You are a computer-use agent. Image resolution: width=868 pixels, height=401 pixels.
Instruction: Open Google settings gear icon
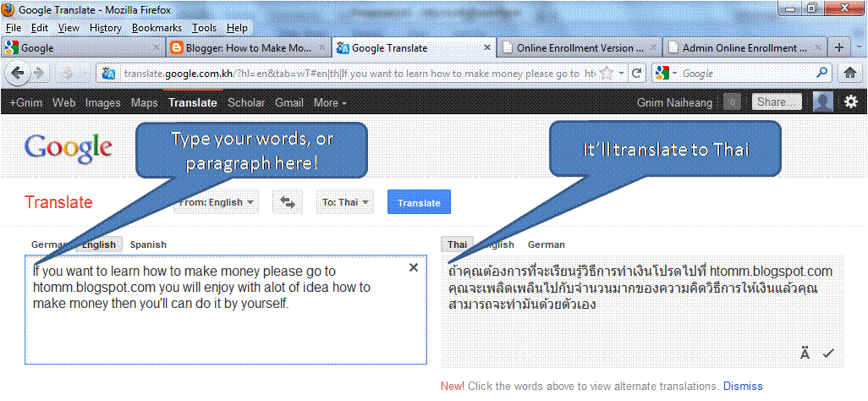pos(851,102)
